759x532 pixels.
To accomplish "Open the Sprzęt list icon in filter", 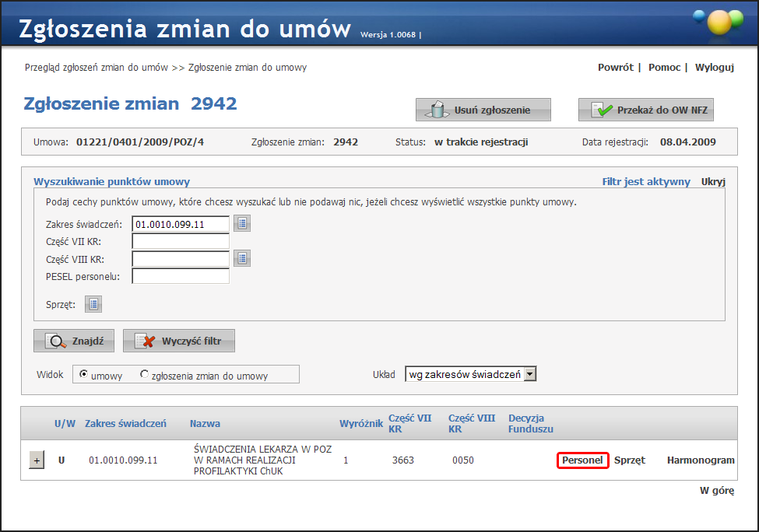I will point(93,304).
